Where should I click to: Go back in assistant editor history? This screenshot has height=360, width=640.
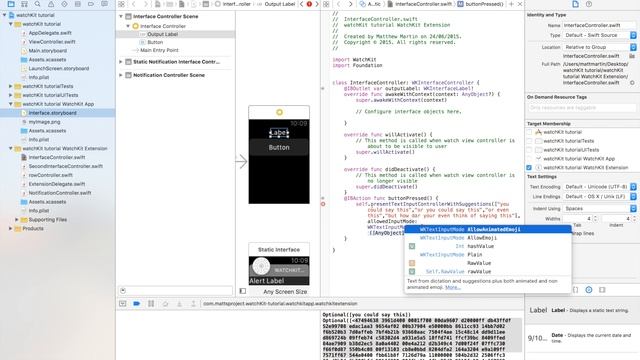coord(338,4)
